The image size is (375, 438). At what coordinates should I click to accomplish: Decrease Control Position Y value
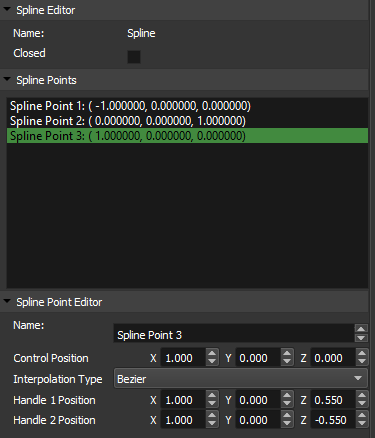tap(287, 361)
